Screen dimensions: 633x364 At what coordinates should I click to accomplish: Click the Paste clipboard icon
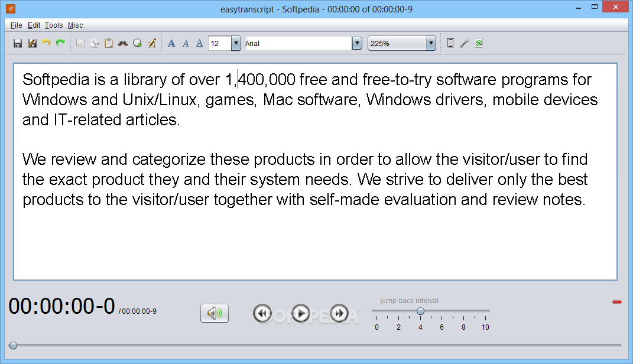tap(109, 43)
